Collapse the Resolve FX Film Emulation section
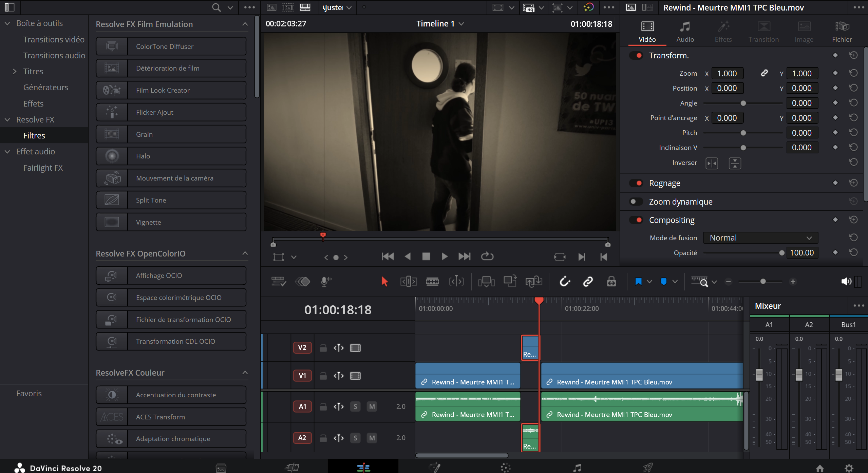The width and height of the screenshot is (868, 473). 245,24
